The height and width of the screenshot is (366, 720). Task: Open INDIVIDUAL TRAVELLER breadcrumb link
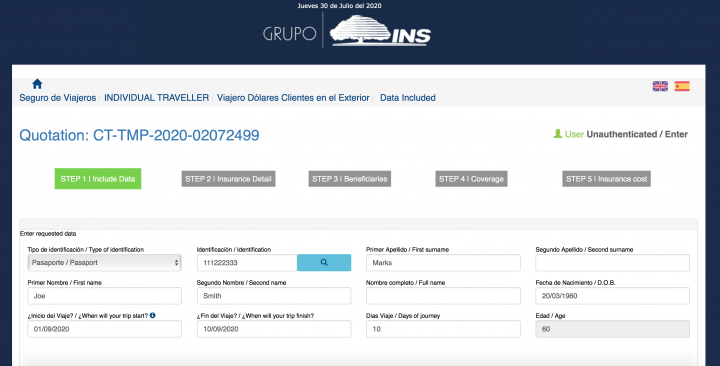(x=157, y=98)
